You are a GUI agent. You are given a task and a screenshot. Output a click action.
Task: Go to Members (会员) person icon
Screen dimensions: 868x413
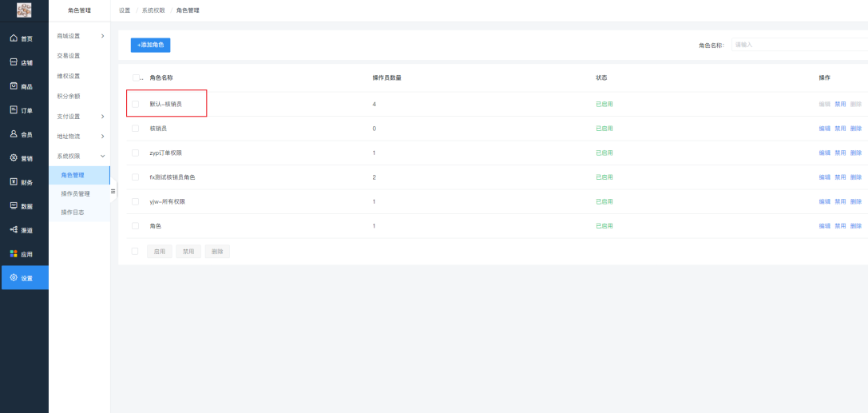(x=14, y=134)
